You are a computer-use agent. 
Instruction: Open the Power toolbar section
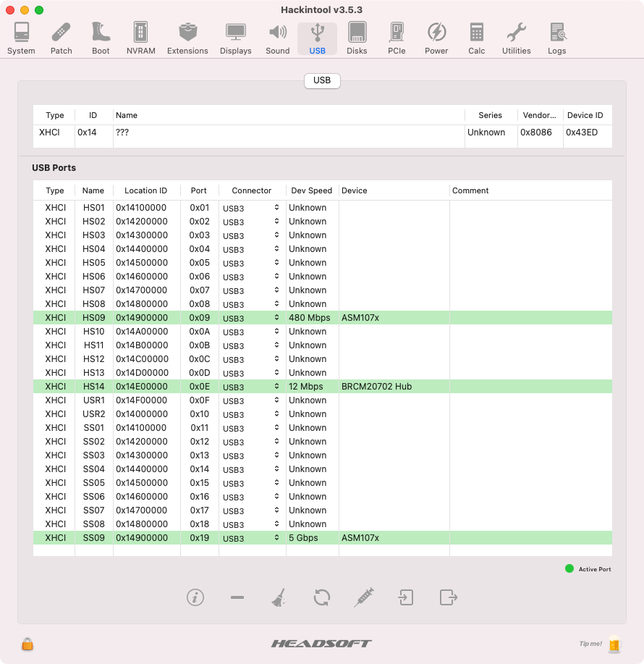(x=436, y=38)
